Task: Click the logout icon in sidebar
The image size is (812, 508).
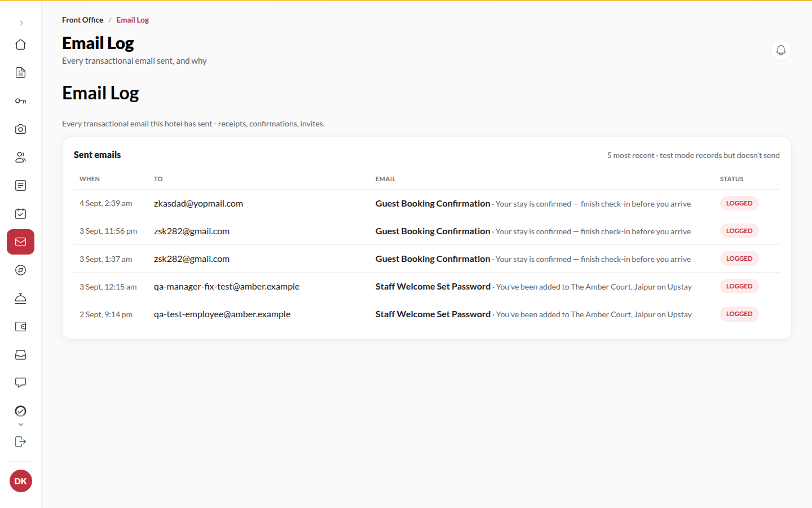Action: click(x=21, y=442)
